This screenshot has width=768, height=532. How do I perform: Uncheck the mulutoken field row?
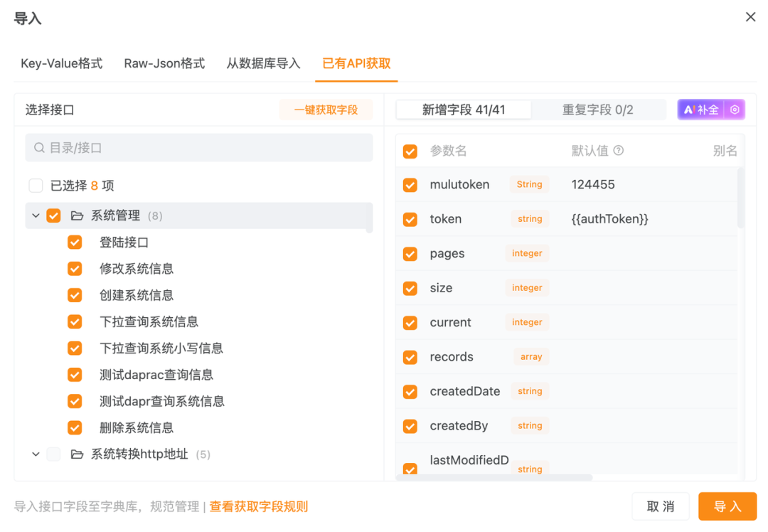(x=410, y=184)
